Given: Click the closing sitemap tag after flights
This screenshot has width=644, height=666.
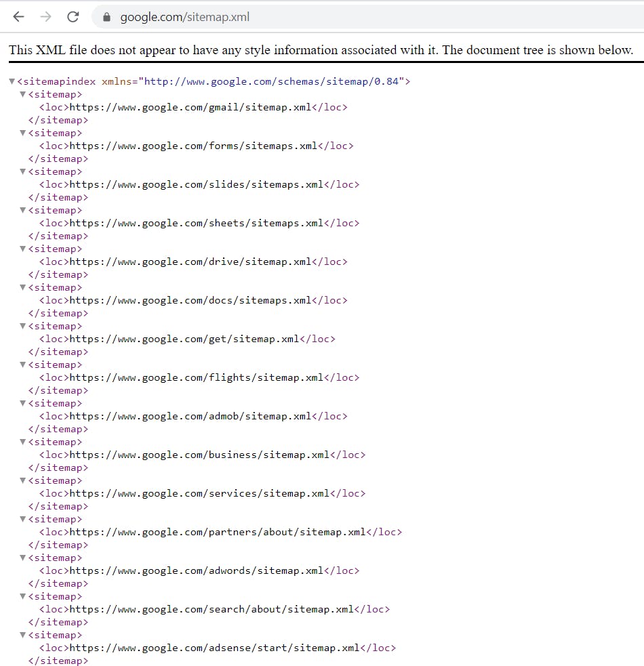Looking at the screenshot, I should 58,391.
